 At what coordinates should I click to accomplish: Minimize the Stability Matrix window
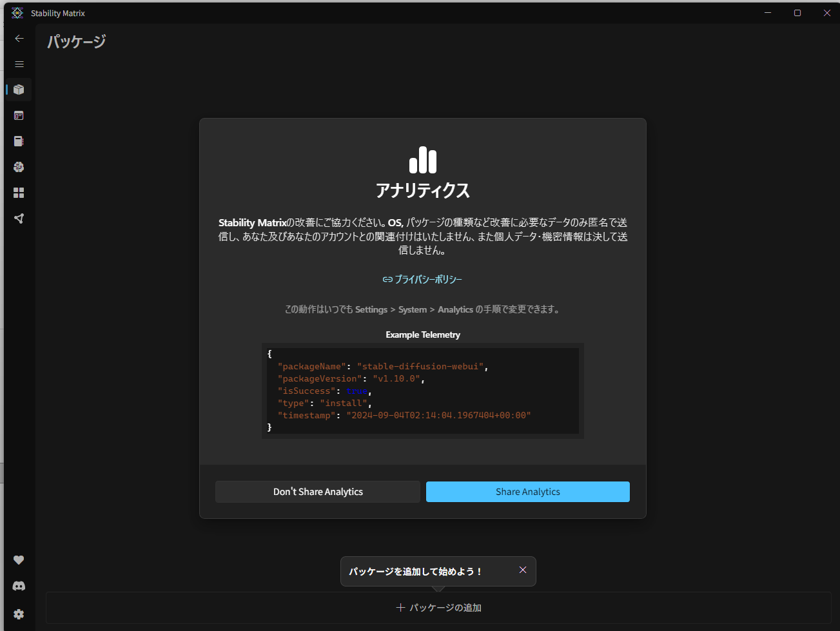point(768,13)
